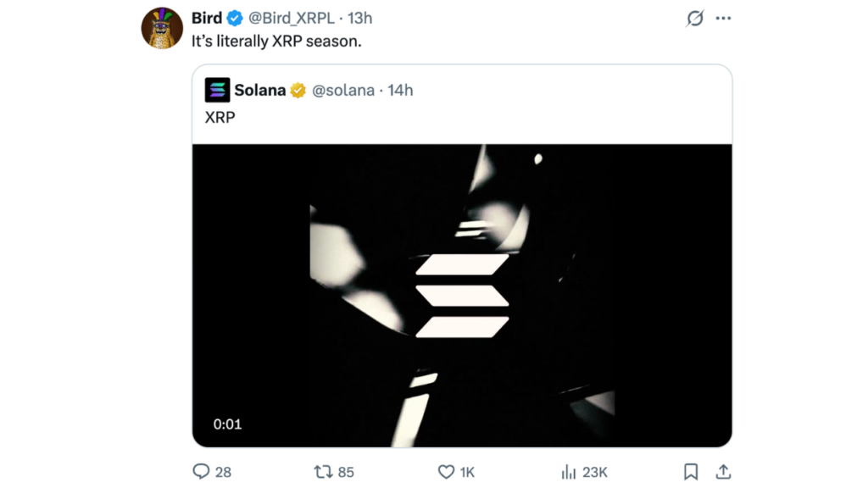Open the 14h timestamp of the quoted post
Viewport: 868px width, 488px height.
click(400, 91)
